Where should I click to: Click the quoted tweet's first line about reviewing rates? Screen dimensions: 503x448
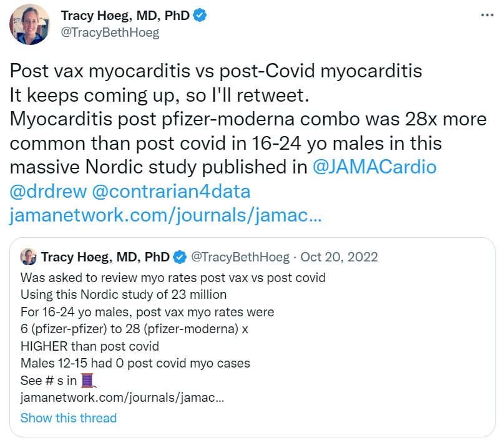(x=173, y=278)
